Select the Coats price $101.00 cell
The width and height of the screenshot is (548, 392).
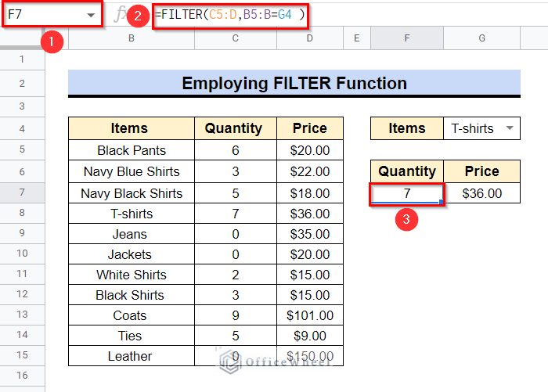click(x=309, y=315)
